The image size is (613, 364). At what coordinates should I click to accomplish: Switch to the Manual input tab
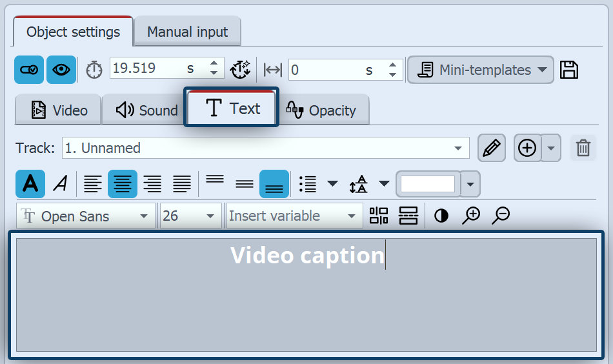[187, 32]
